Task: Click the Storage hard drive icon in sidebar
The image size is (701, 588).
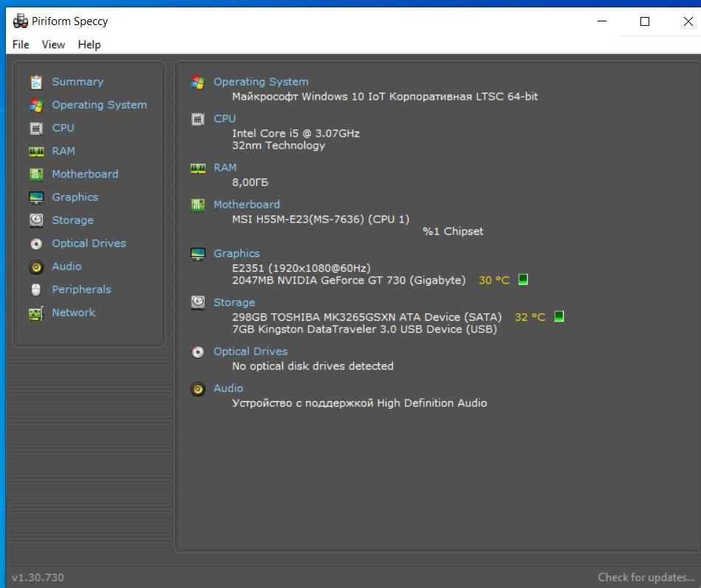Action: (36, 220)
